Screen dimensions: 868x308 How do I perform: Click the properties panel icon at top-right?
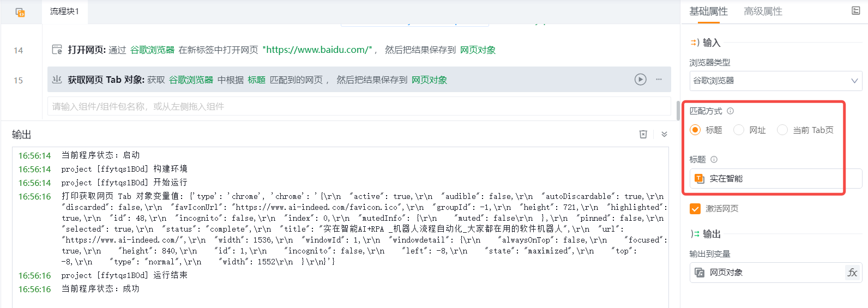pyautogui.click(x=855, y=11)
